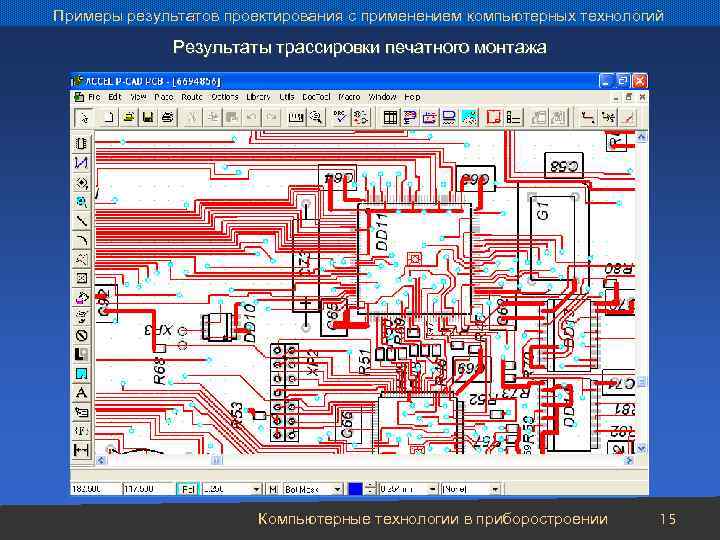Expand the line width dropdown
Image resolution: width=720 pixels, height=540 pixels.
click(432, 489)
